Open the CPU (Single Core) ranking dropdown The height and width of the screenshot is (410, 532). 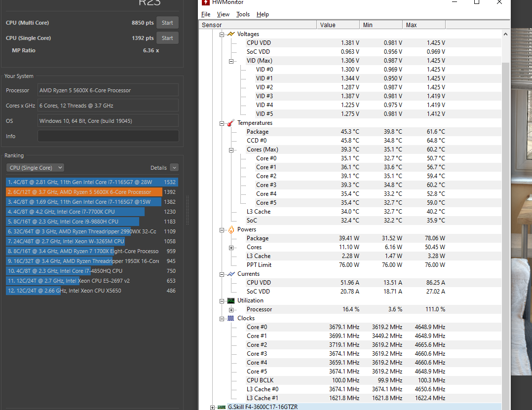tap(36, 168)
